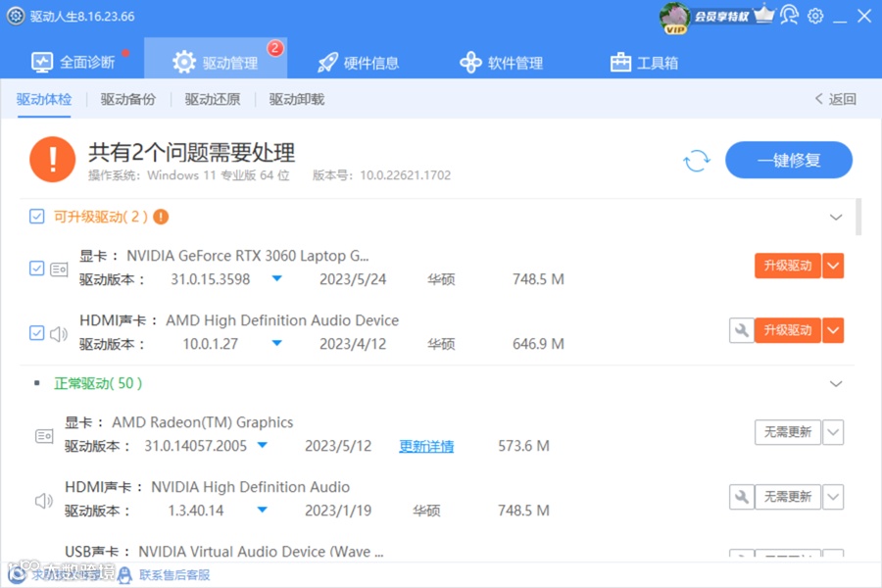
Task: Open version dropdown for 31.0.15.3598
Action: tap(276, 278)
